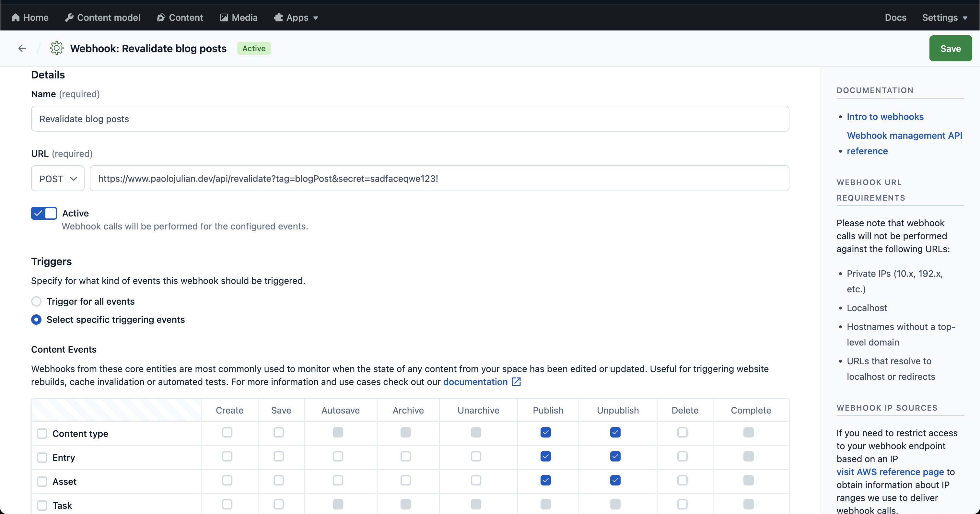Click the back arrow navigation icon

22,48
